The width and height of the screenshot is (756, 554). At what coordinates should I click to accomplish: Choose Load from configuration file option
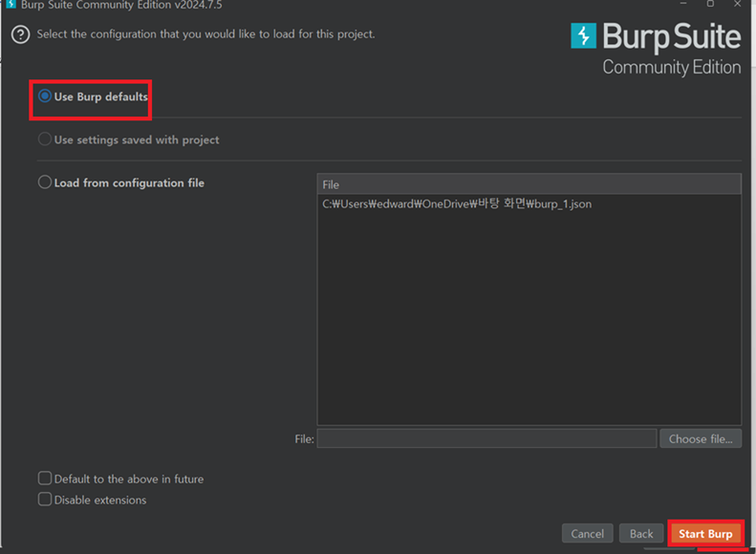[x=45, y=182]
